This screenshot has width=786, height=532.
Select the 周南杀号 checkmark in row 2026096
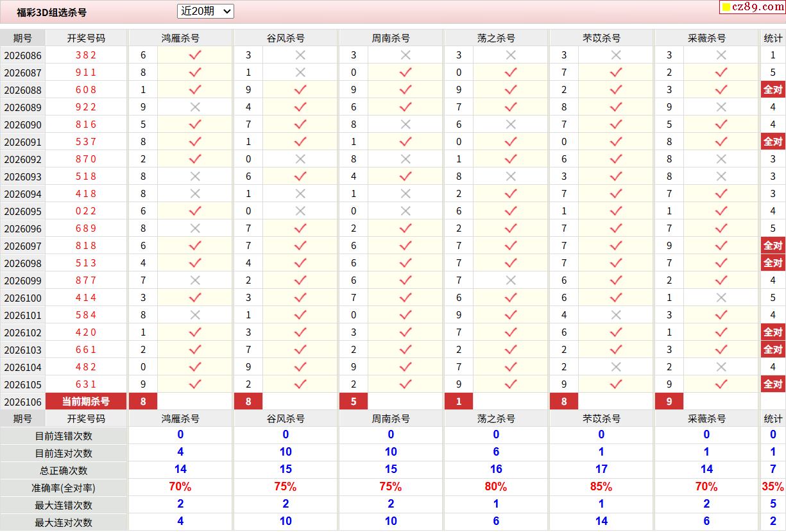coord(406,228)
